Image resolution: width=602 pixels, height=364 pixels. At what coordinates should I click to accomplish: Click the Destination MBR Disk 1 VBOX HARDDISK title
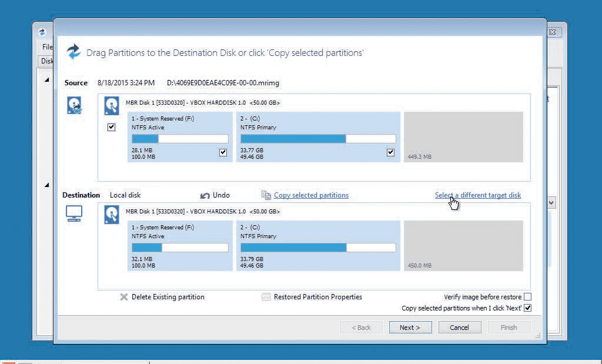[x=203, y=212]
